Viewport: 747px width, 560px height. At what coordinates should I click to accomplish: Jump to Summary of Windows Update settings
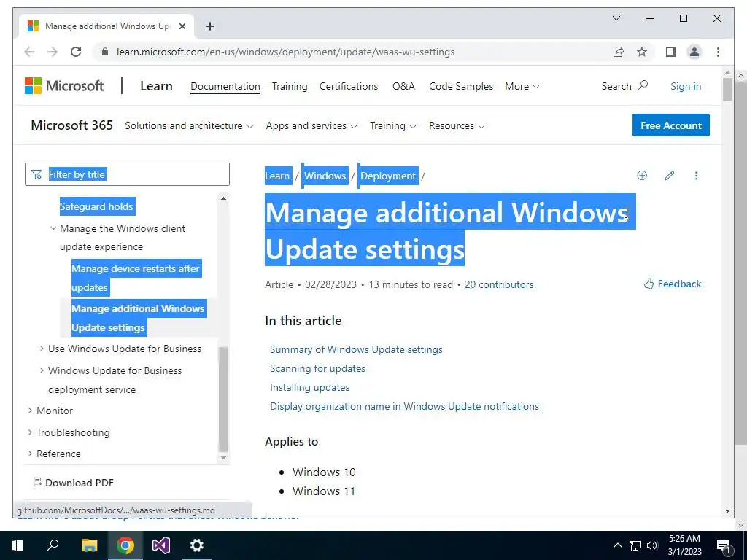tap(356, 349)
